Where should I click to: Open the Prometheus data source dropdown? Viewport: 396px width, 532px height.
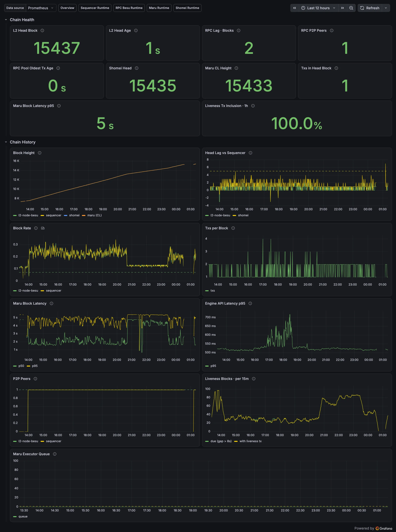(x=41, y=8)
